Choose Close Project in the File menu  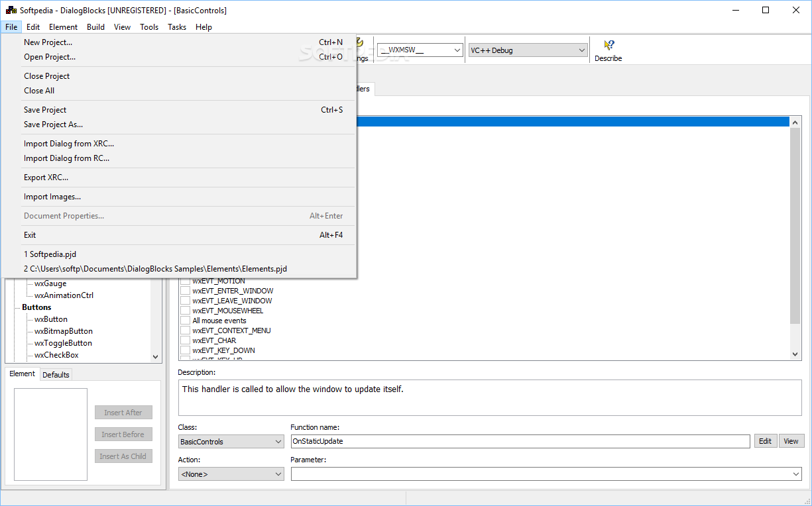click(x=179, y=76)
